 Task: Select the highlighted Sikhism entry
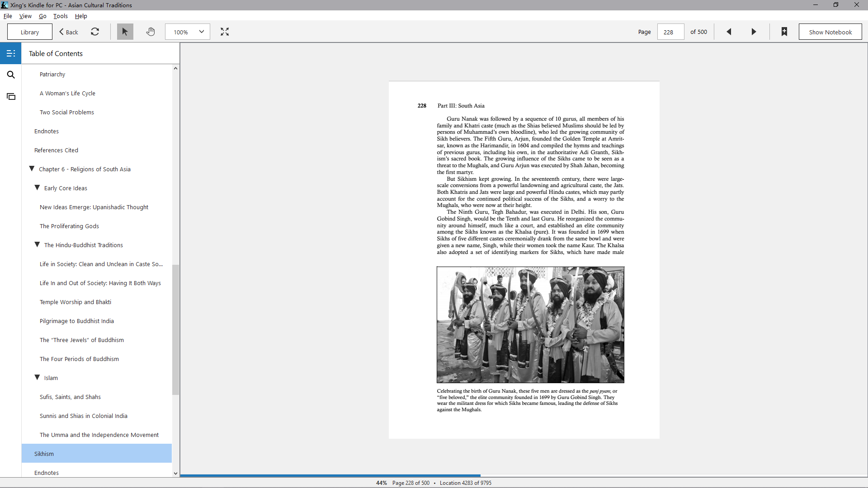(x=97, y=453)
